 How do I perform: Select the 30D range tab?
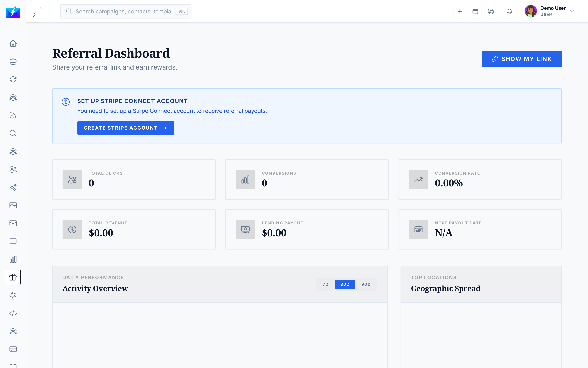(345, 284)
